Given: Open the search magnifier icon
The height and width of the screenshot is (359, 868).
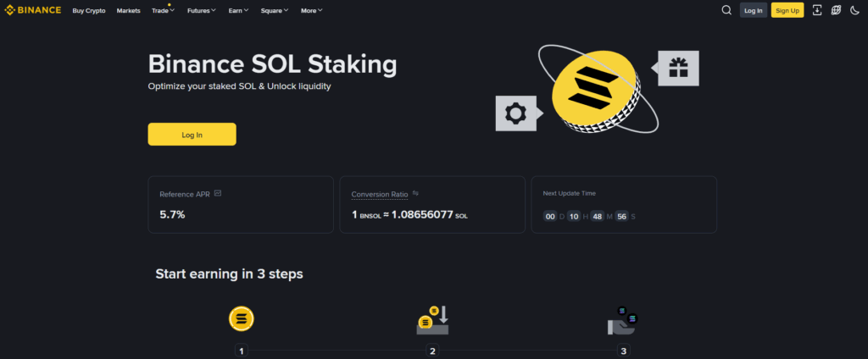Looking at the screenshot, I should [x=726, y=10].
